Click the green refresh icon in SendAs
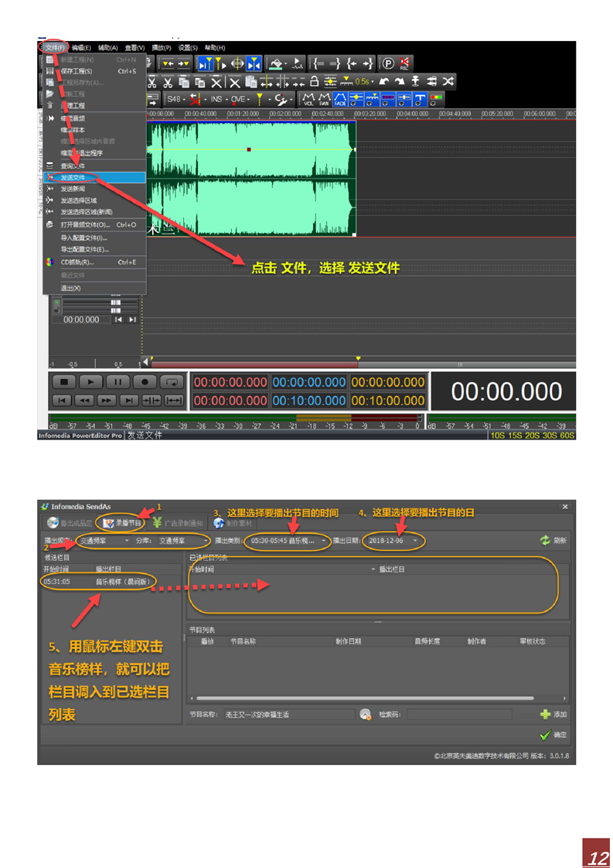This screenshot has width=613, height=868. click(545, 541)
